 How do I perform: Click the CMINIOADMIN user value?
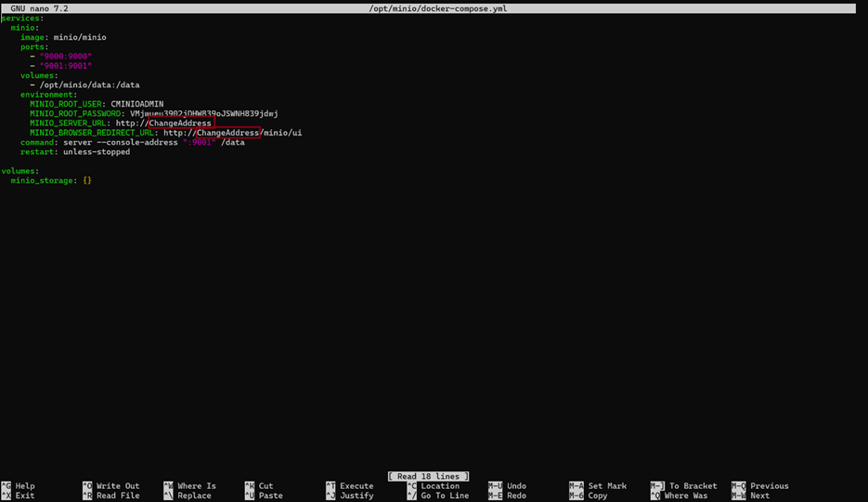point(137,104)
